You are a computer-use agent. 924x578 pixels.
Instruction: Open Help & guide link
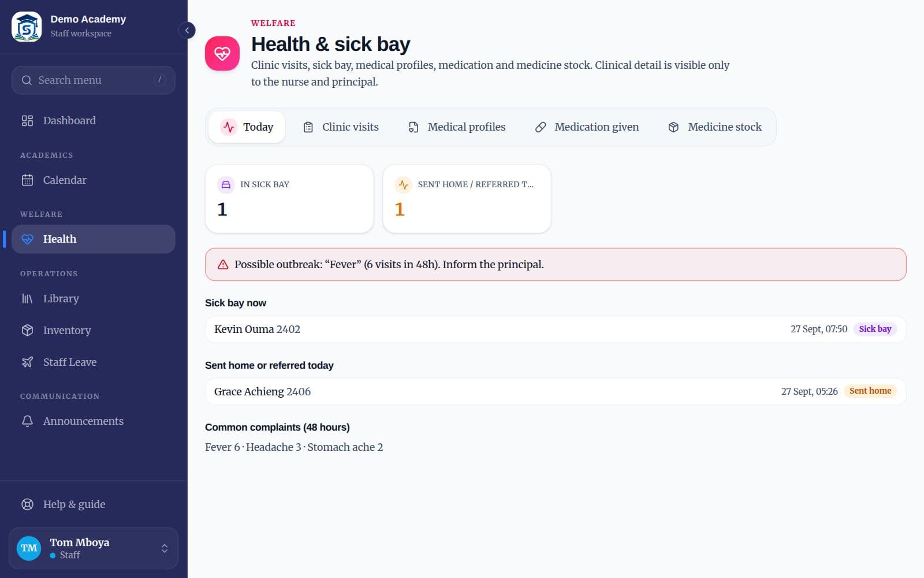click(93, 505)
